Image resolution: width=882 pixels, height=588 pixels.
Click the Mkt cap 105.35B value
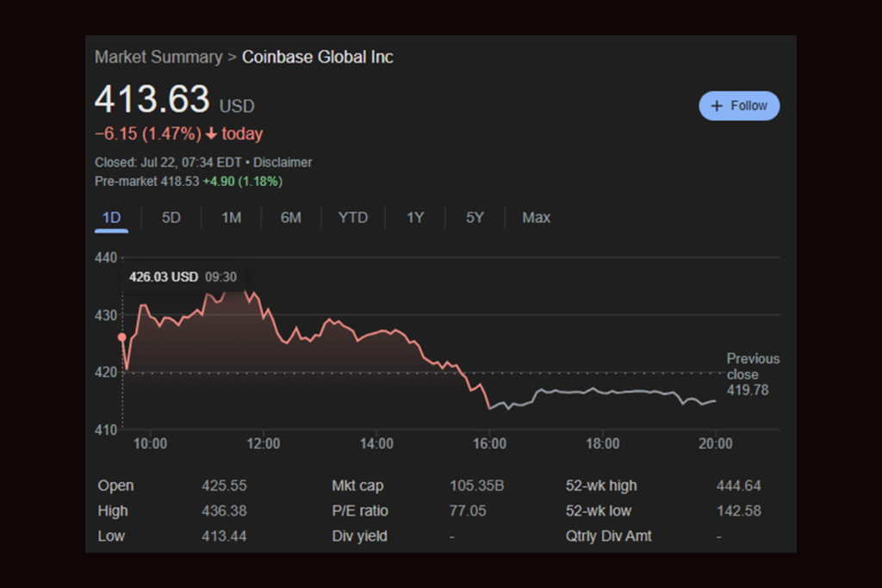(476, 486)
